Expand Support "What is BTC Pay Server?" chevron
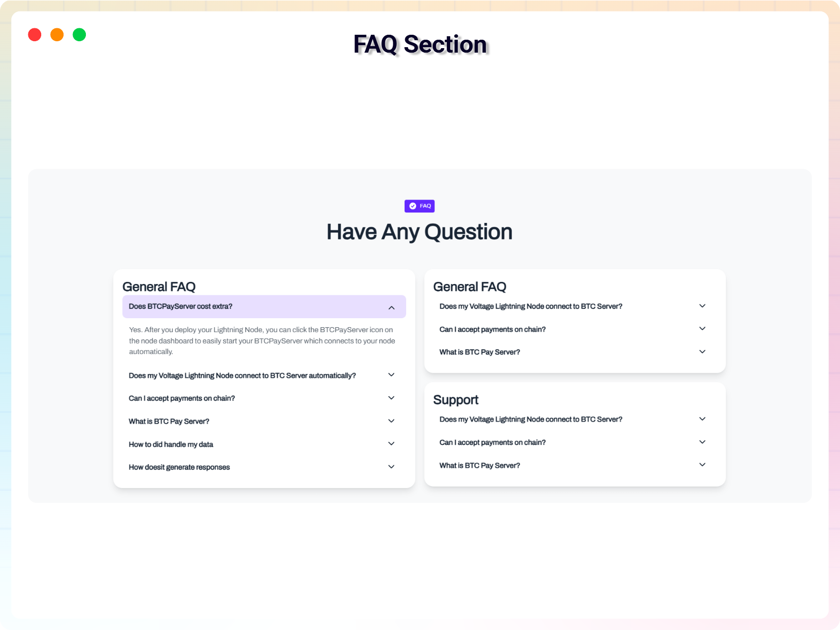 702,465
